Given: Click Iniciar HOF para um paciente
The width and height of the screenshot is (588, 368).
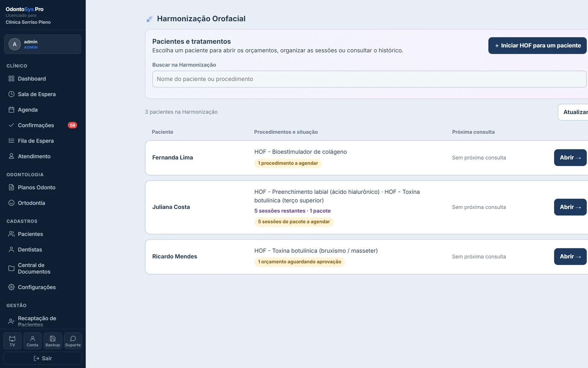Looking at the screenshot, I should pos(537,46).
